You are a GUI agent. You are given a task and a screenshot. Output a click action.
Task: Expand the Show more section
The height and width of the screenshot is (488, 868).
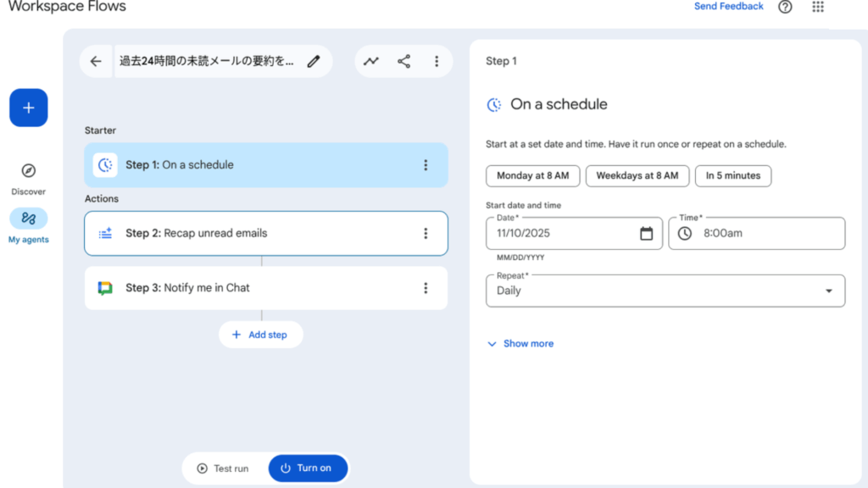[520, 344]
